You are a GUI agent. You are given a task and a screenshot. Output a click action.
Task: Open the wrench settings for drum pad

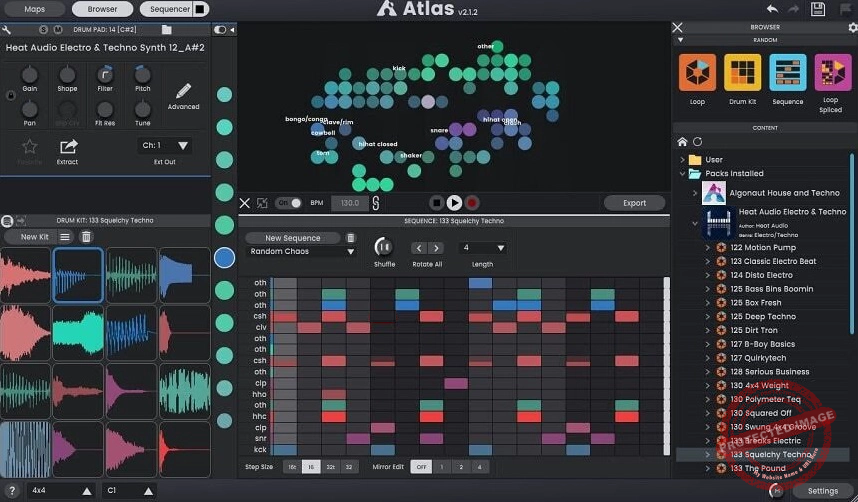pos(7,30)
